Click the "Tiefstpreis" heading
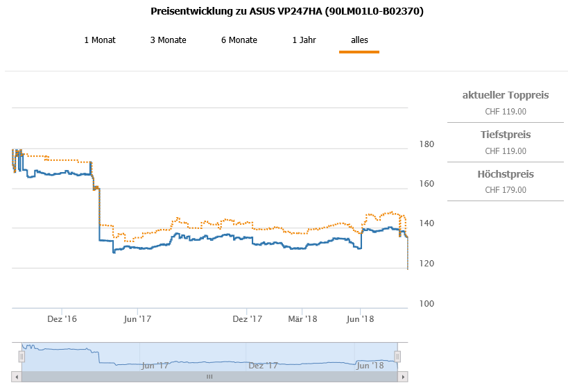 point(506,135)
